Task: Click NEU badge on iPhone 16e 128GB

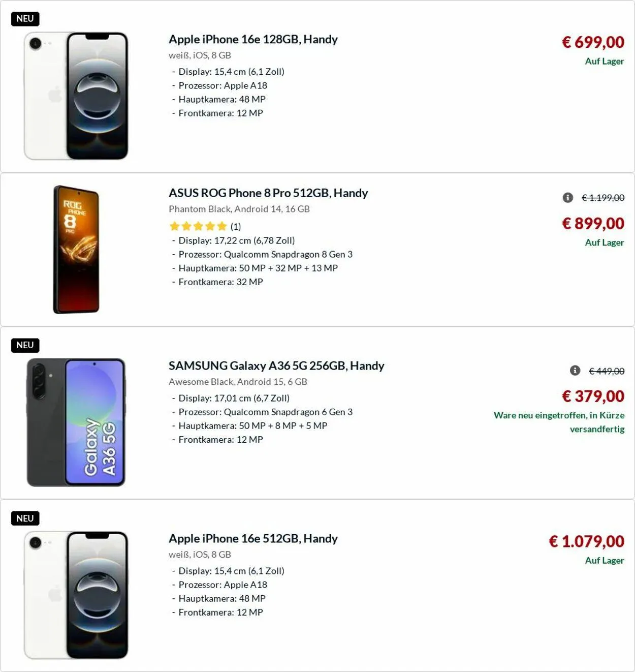Action: coord(25,19)
